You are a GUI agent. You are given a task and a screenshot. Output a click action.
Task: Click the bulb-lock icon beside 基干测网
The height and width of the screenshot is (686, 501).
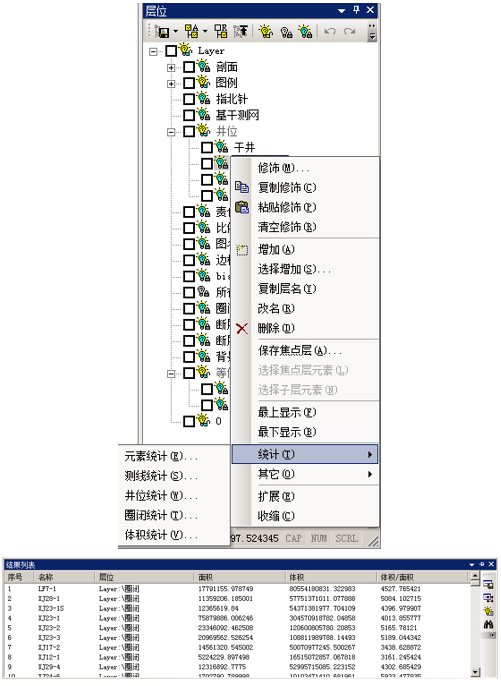(x=204, y=115)
